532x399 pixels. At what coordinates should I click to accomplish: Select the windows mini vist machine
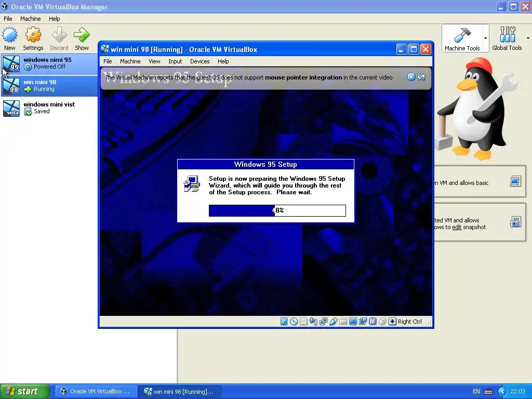(x=49, y=108)
